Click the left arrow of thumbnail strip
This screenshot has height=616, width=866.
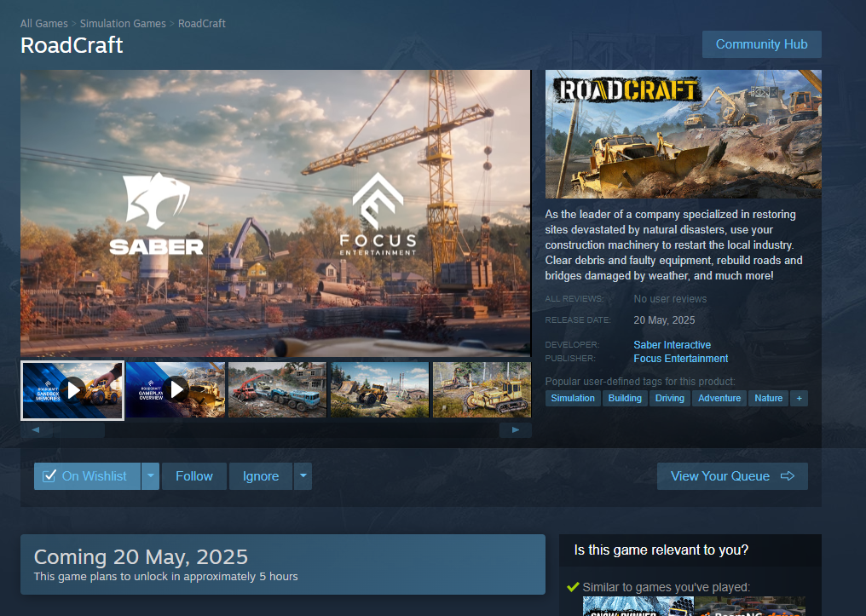[x=35, y=430]
